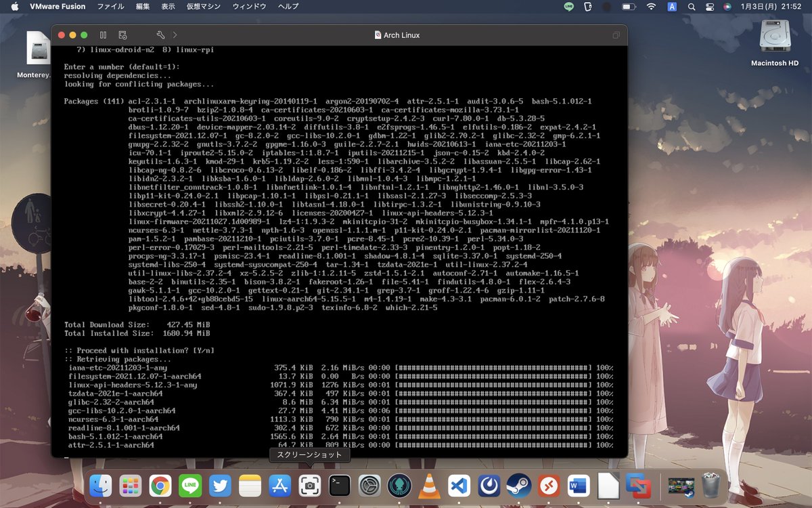The width and height of the screenshot is (812, 508).
Task: Open the ヘルプ menu
Action: coord(288,7)
